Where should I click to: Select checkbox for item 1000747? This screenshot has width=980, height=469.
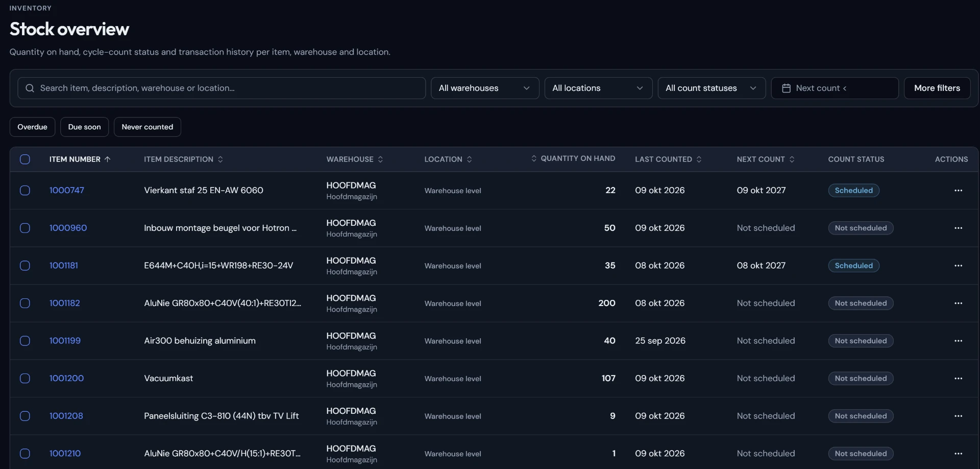tap(25, 191)
